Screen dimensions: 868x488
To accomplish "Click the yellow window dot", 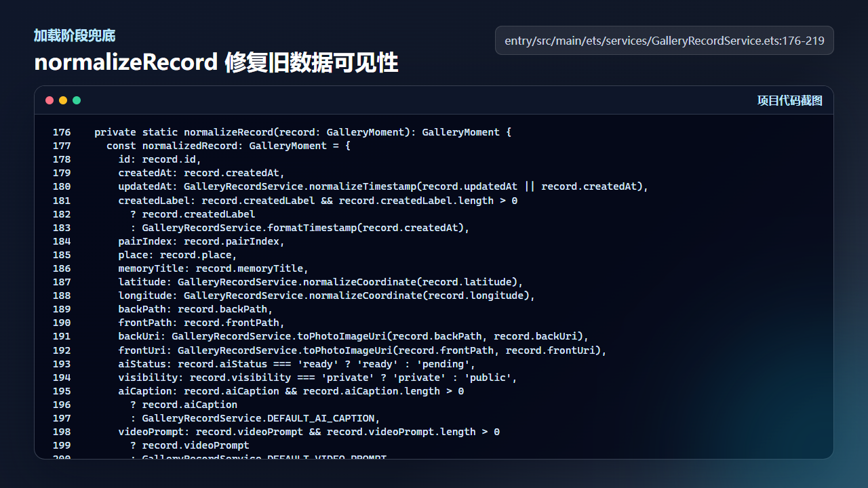I will 63,100.
